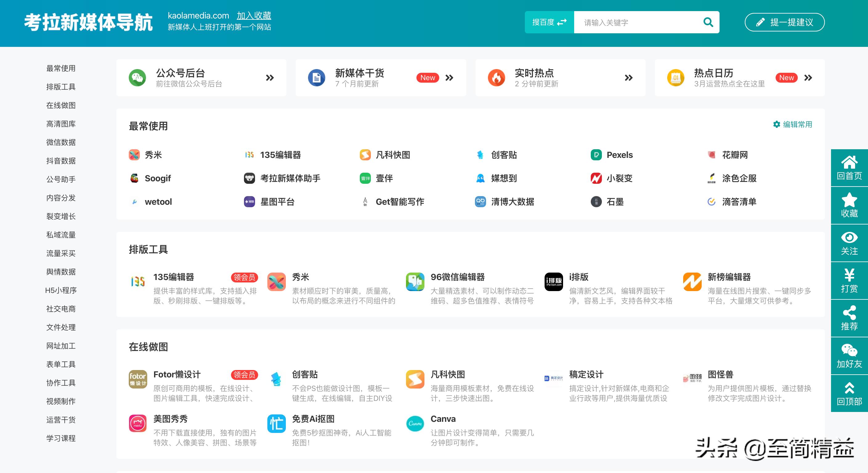Open 图怪兽 card
The height and width of the screenshot is (473, 868).
tap(747, 386)
